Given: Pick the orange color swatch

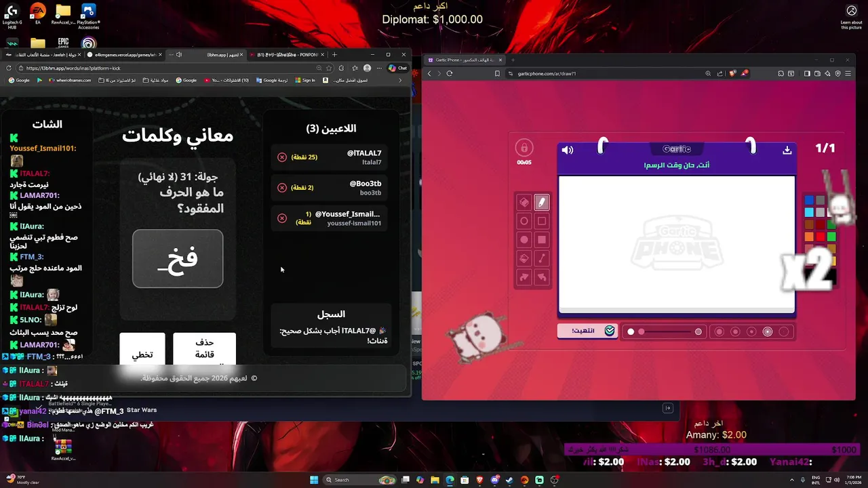Looking at the screenshot, I should click(809, 237).
